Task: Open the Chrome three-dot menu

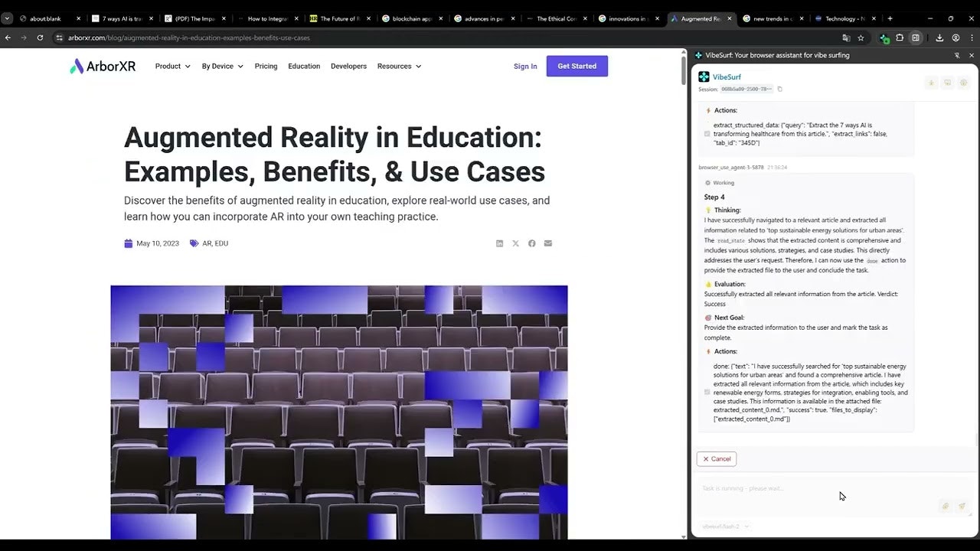Action: pyautogui.click(x=971, y=37)
